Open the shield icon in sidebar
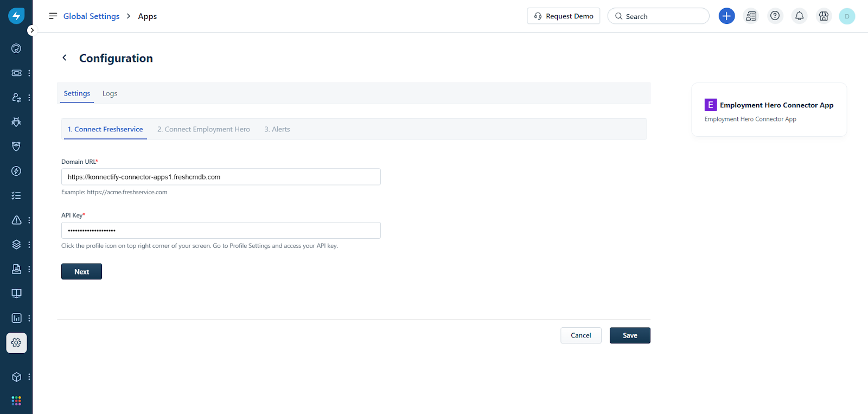Image resolution: width=868 pixels, height=414 pixels. tap(16, 147)
